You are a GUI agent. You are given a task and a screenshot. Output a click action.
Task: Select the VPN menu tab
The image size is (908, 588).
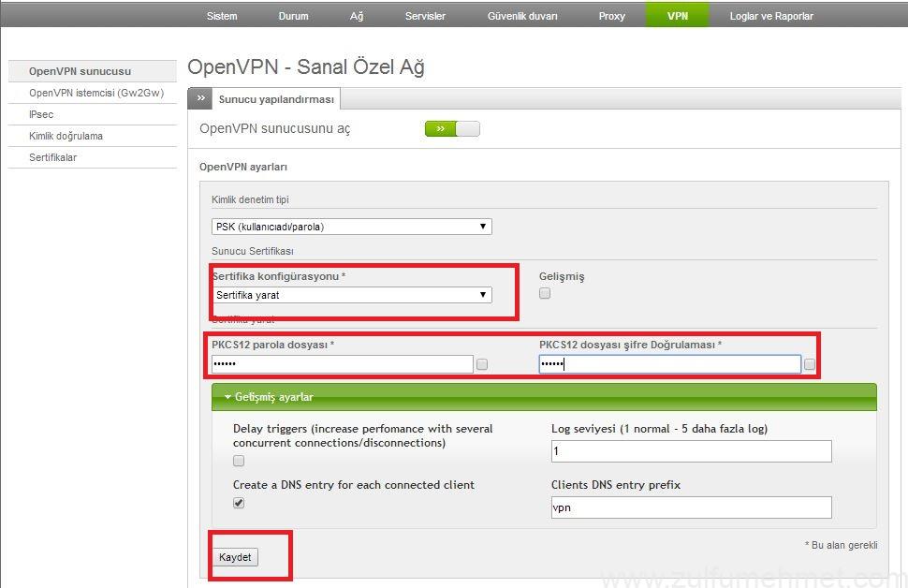click(678, 14)
